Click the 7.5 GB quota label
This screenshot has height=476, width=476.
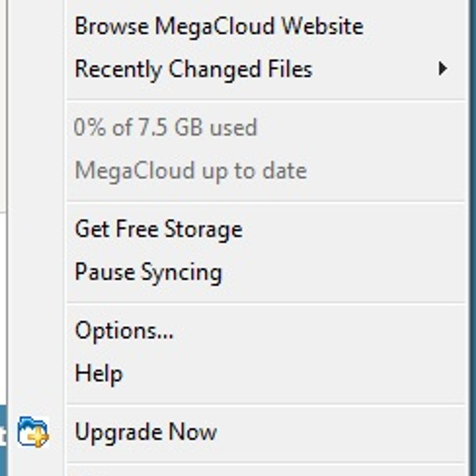[171, 127]
